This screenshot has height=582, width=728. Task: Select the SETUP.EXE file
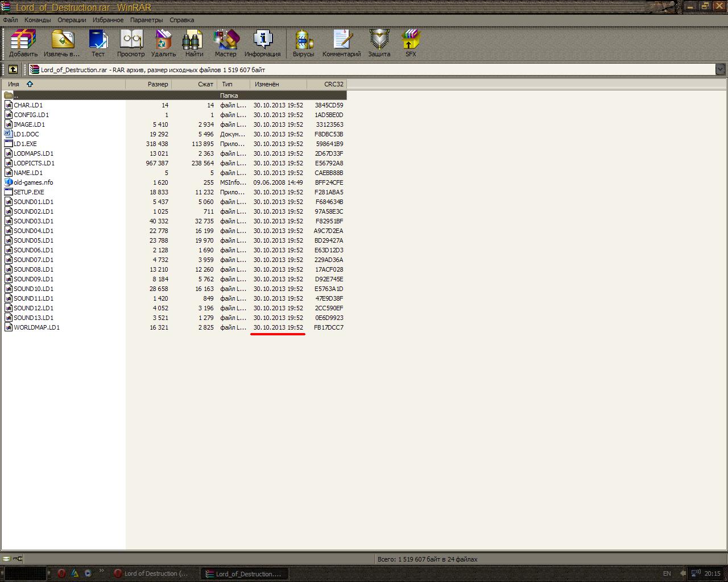click(x=174, y=192)
